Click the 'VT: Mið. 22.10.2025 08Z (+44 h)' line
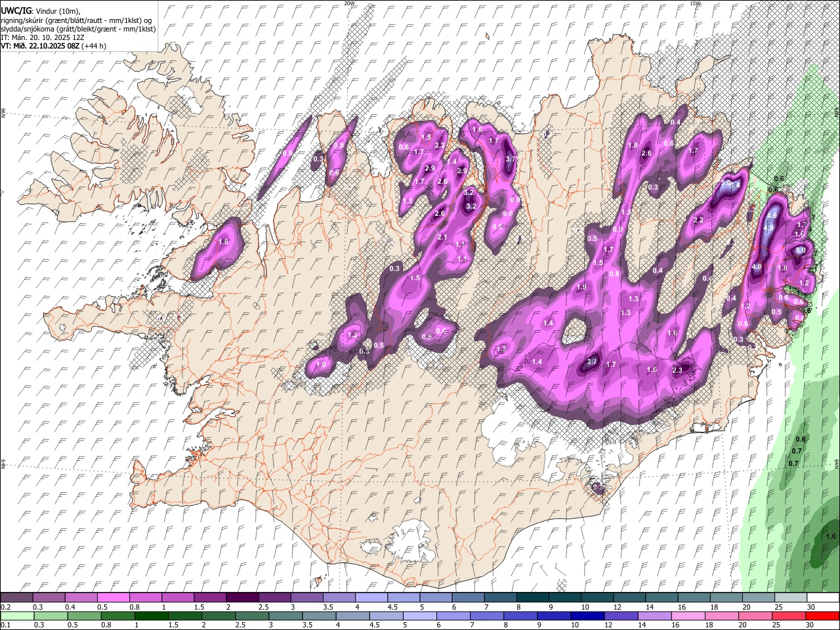This screenshot has width=840, height=630. tap(53, 46)
